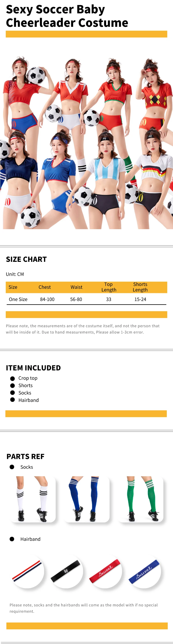Image resolution: width=173 pixels, height=644 pixels.
Task: Click the blue socks thumbnail
Action: [x=87, y=499]
